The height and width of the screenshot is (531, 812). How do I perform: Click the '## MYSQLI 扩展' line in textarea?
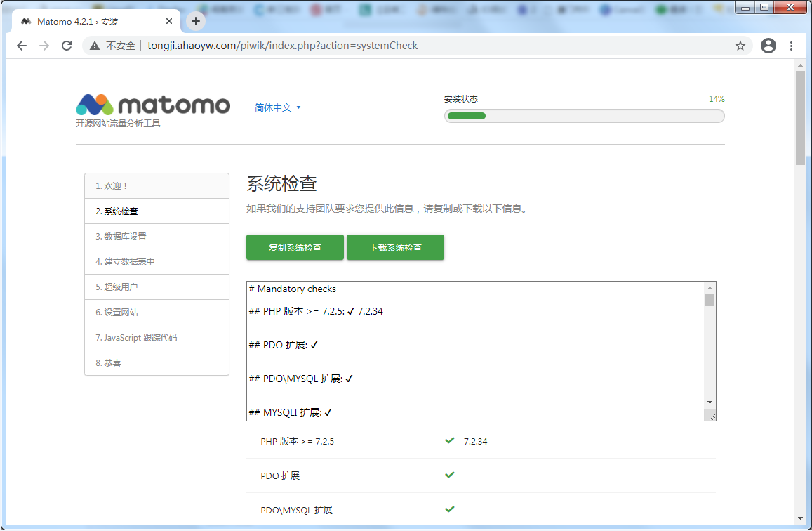(290, 412)
